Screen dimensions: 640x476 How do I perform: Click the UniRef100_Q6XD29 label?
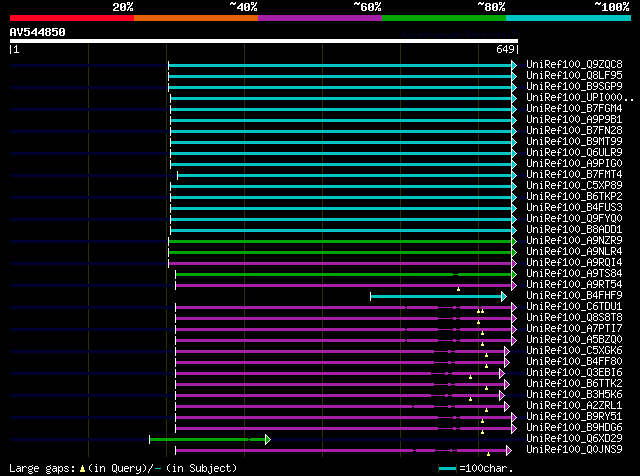pyautogui.click(x=574, y=439)
